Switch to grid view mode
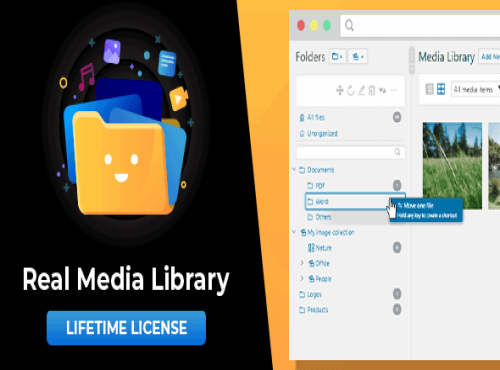Screen dimensions: 500x370 pos(441,89)
